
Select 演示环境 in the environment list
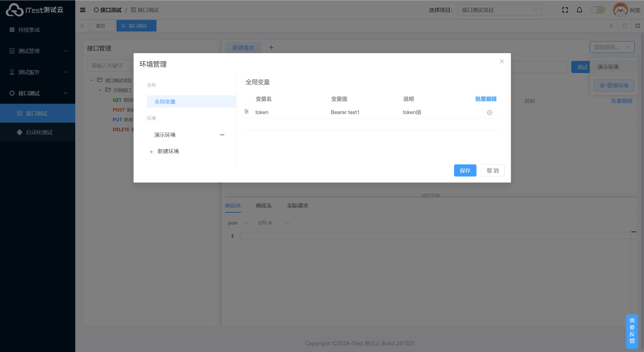click(165, 135)
